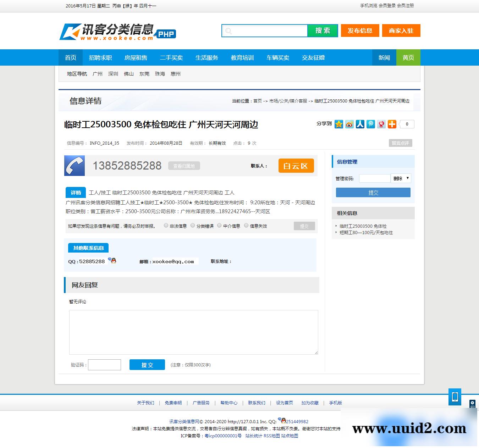The image size is (479, 448).
Task: Share to Qzone via the star icon
Action: 339,124
